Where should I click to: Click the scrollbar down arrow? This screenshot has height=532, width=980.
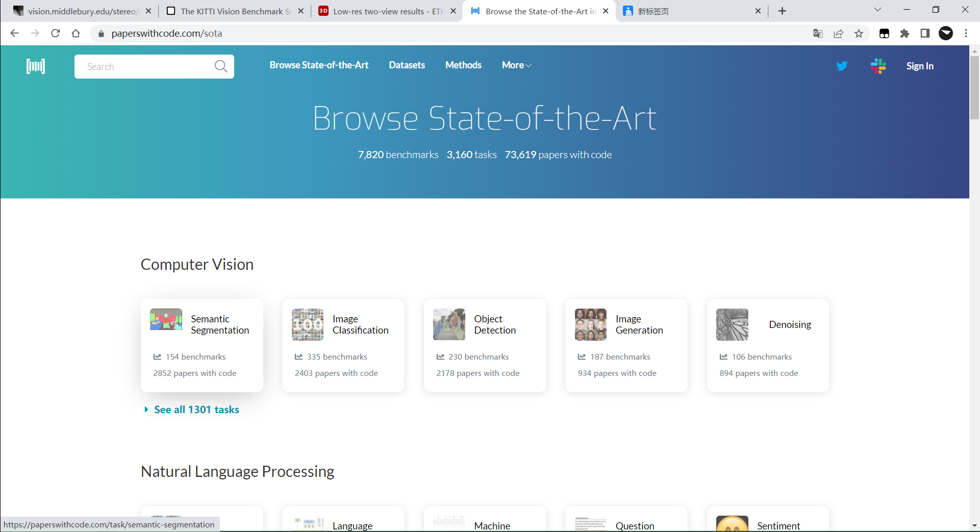[x=974, y=525]
